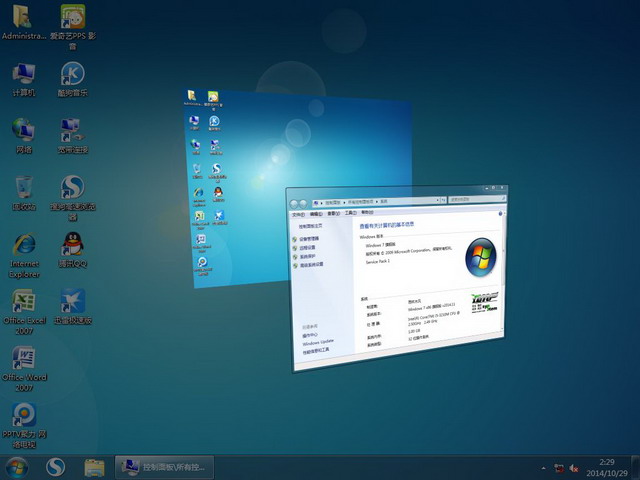
Task: Select the 控制面板 taskbar window button
Action: tap(164, 466)
